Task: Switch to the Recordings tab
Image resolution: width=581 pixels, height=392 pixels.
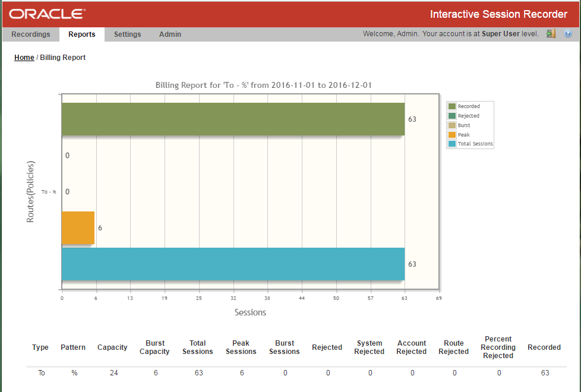Action: click(x=30, y=34)
